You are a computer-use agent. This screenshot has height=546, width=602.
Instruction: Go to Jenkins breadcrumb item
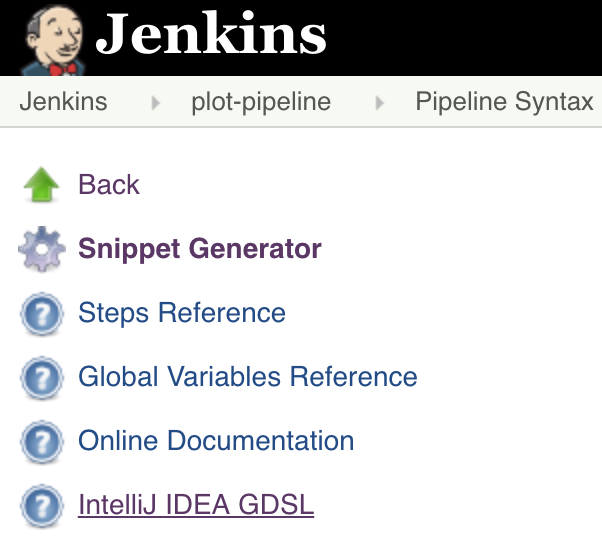(x=63, y=102)
